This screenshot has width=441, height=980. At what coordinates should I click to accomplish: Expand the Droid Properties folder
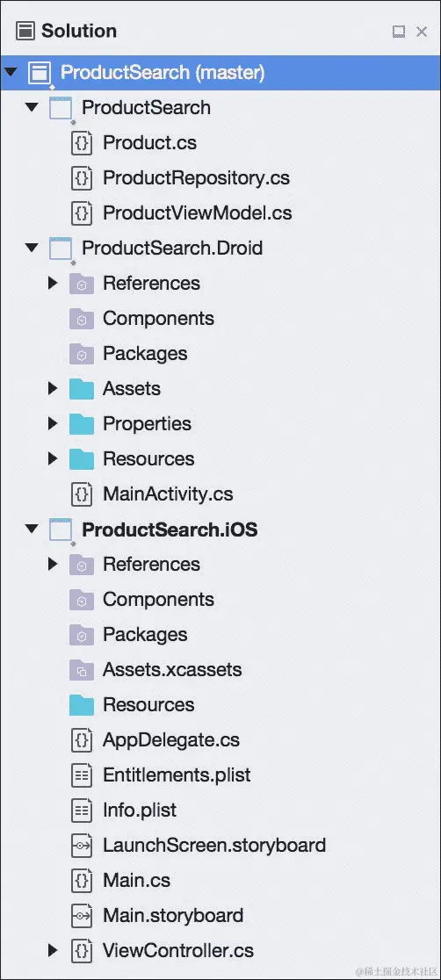click(53, 424)
